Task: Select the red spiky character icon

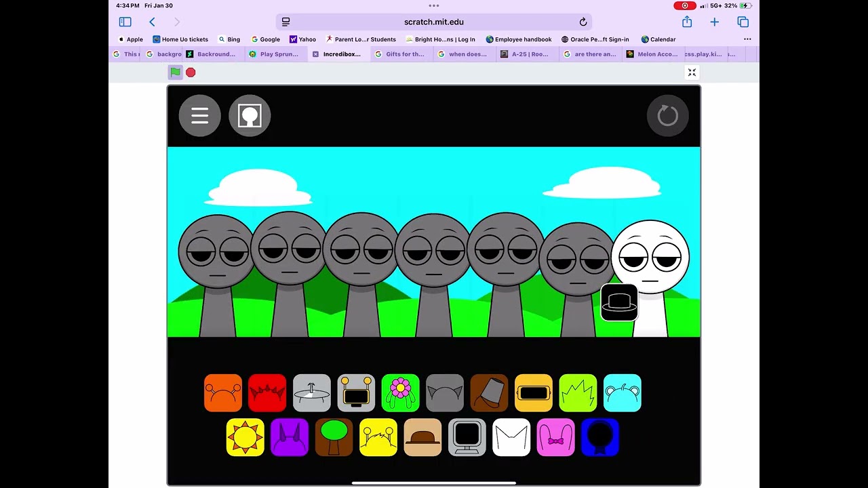Action: pyautogui.click(x=267, y=393)
